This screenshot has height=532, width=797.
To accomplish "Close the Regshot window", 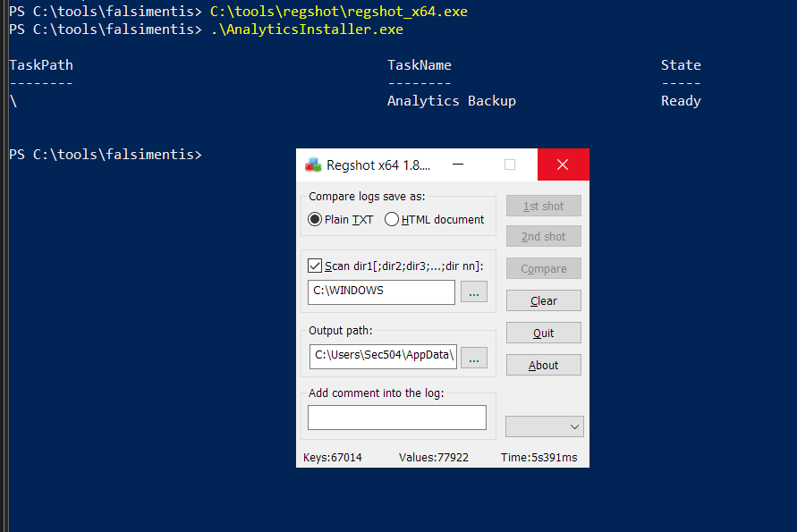I will click(564, 165).
